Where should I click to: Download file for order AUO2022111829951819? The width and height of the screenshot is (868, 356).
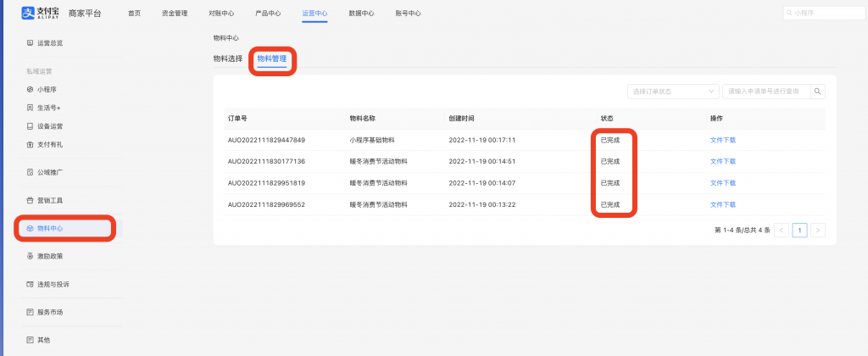722,183
